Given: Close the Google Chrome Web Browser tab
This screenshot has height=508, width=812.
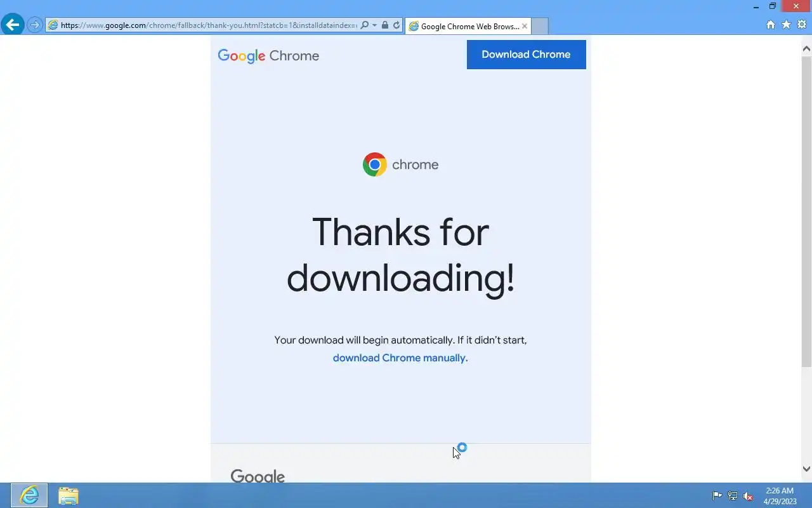Looking at the screenshot, I should tap(525, 26).
